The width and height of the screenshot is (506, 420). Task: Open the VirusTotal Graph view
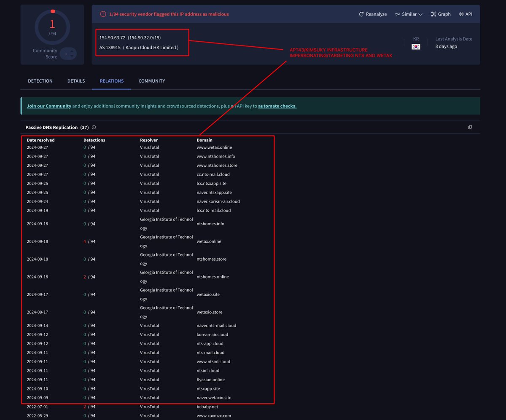click(441, 14)
